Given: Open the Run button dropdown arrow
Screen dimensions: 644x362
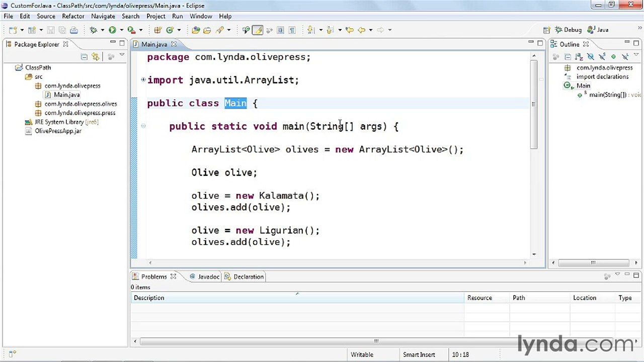Looking at the screenshot, I should 121,30.
